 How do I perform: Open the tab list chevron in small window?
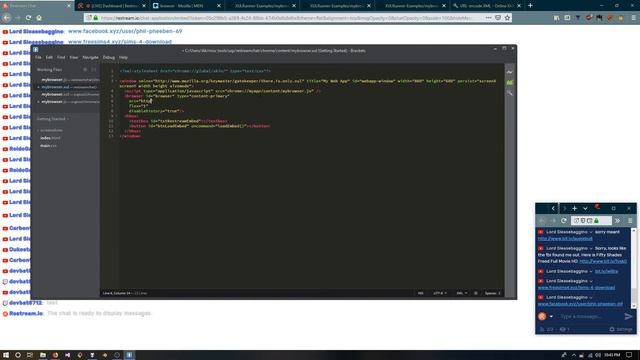585,208
